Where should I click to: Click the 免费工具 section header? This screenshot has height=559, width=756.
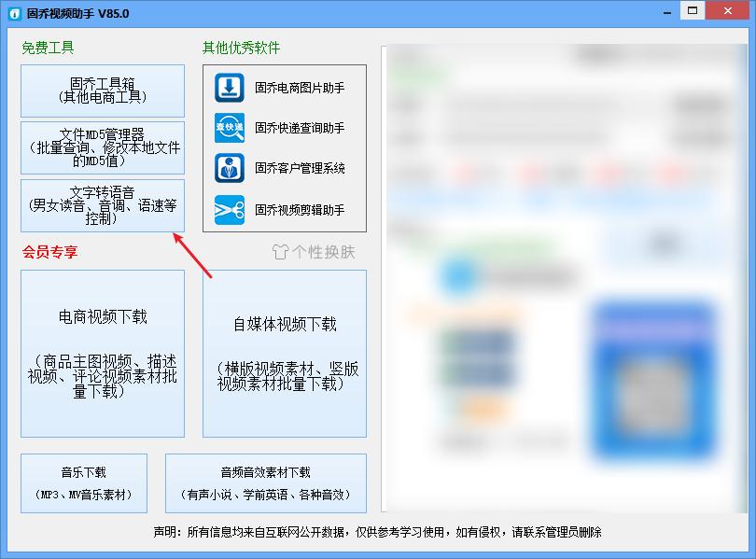click(48, 48)
